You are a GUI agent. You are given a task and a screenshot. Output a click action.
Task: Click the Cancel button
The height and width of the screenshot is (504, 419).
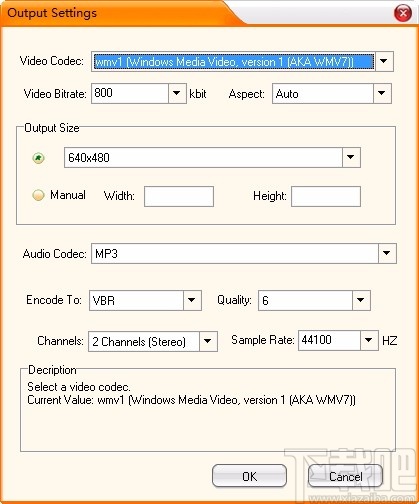[345, 476]
